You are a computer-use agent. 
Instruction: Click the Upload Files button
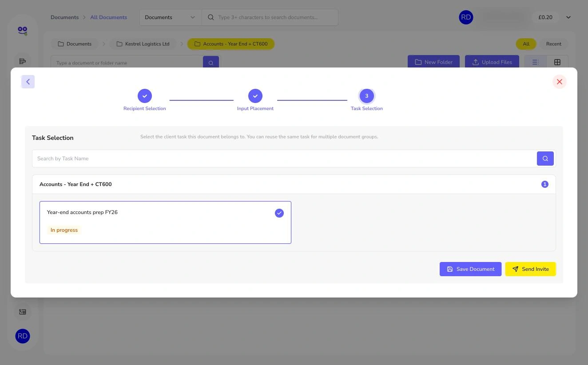point(492,62)
